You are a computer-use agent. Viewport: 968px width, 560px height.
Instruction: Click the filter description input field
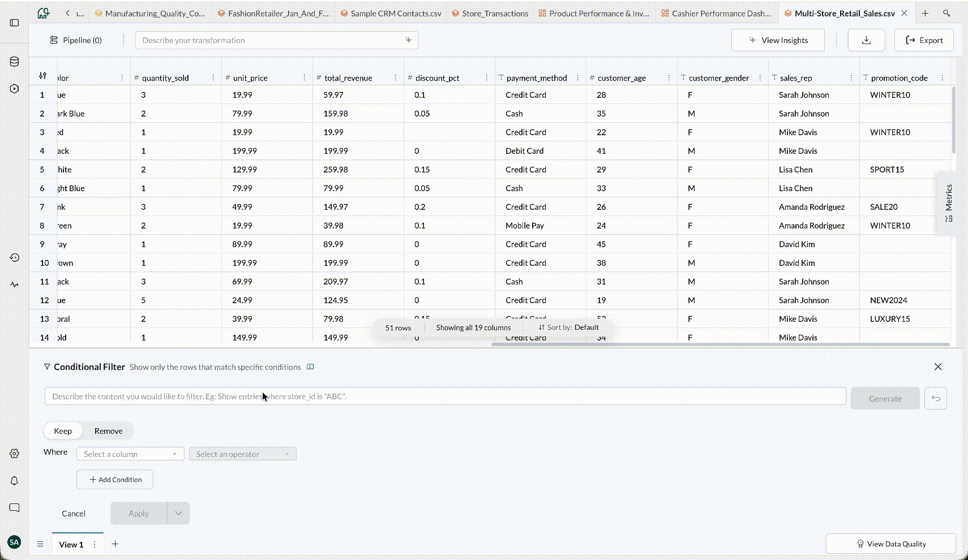(x=445, y=397)
